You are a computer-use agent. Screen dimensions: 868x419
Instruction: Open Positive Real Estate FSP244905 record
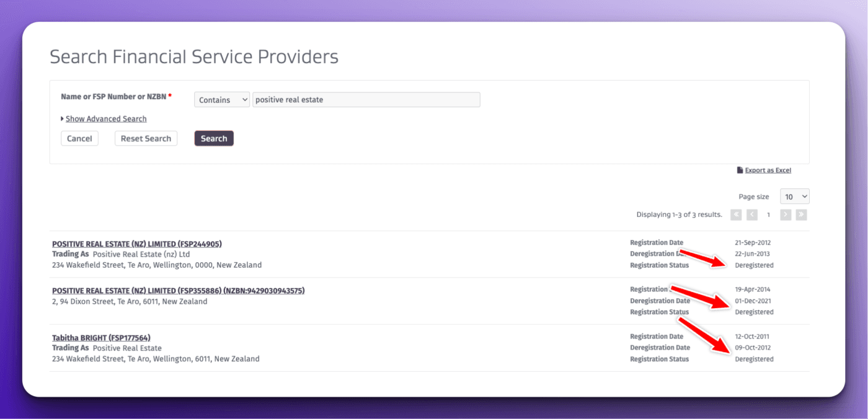tap(136, 244)
